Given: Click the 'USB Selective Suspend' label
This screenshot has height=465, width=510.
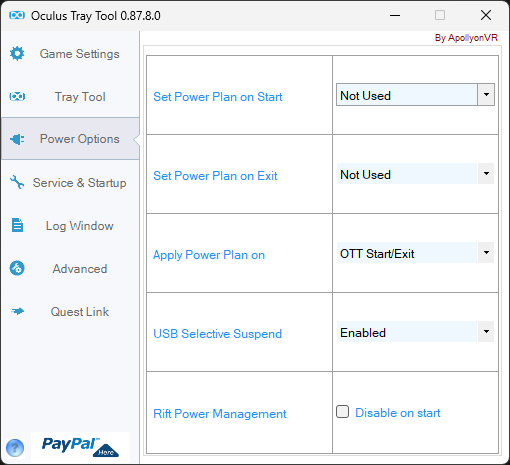Looking at the screenshot, I should 217,334.
